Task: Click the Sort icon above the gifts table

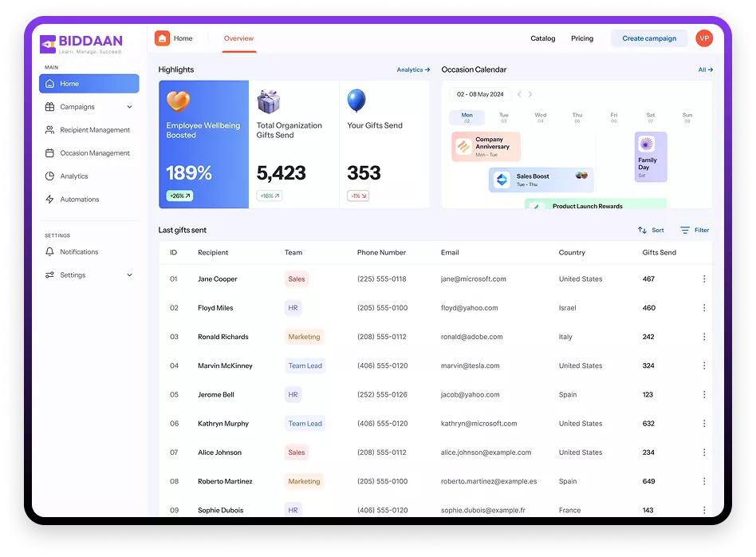Action: click(x=642, y=230)
